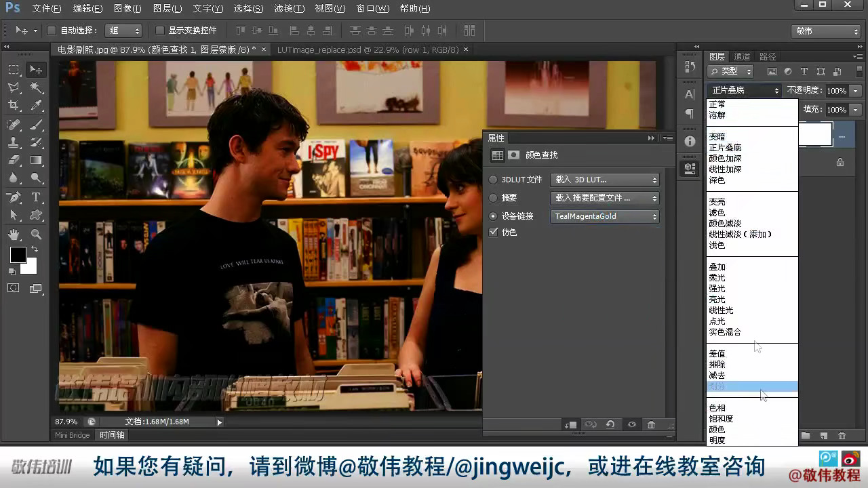Open the TealMagentaGold device link dropdown
Viewport: 868px width, 488px height.
tap(605, 216)
